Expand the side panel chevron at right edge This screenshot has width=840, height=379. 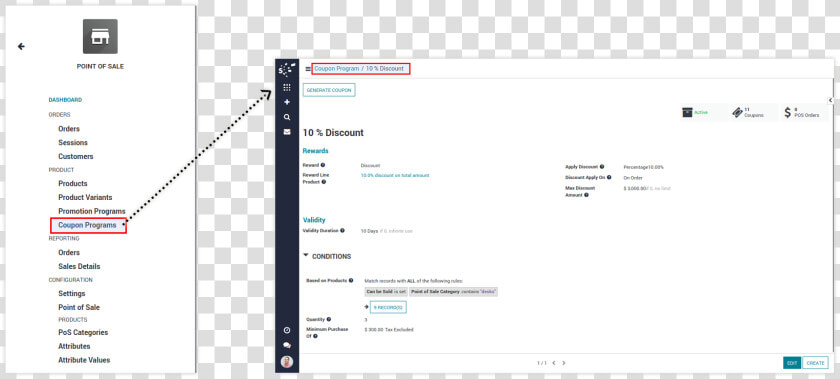[x=830, y=100]
